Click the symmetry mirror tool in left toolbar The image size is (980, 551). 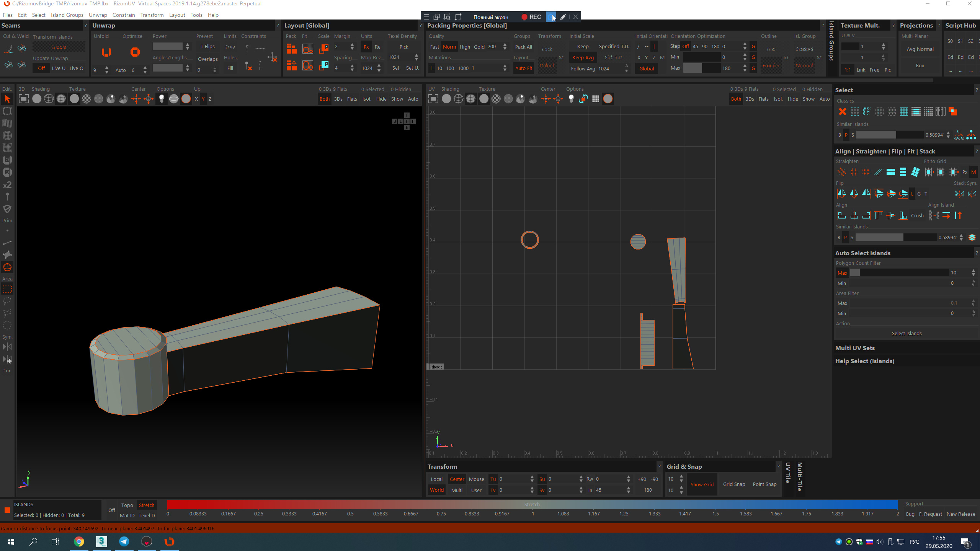pyautogui.click(x=7, y=347)
